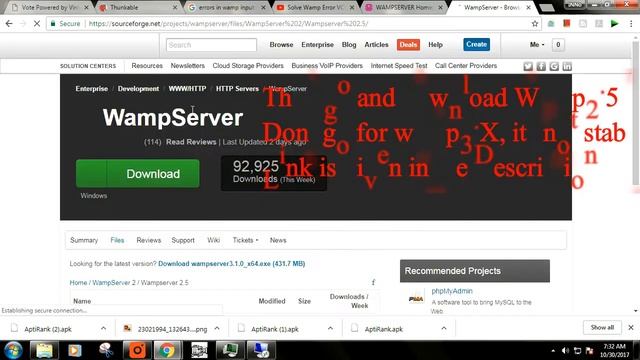Open the Summary project tab
The height and width of the screenshot is (360, 640).
[84, 240]
